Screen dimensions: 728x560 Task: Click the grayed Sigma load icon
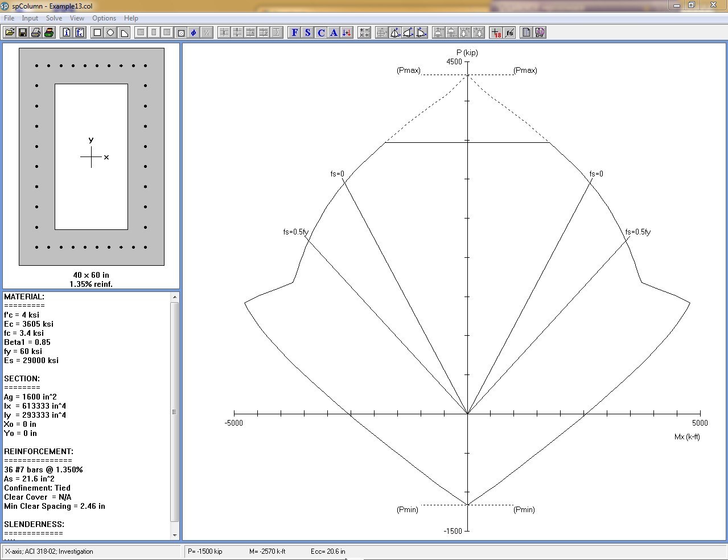coord(277,32)
